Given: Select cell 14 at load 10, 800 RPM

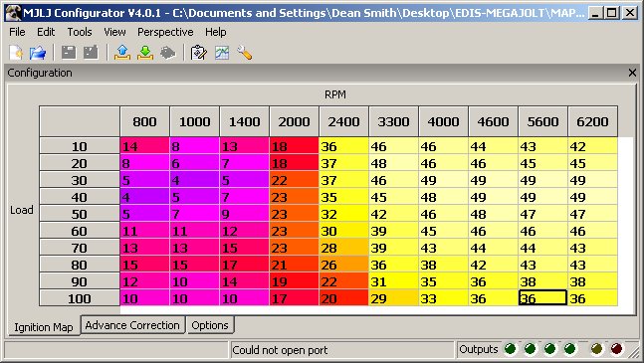Looking at the screenshot, I should coord(144,146).
